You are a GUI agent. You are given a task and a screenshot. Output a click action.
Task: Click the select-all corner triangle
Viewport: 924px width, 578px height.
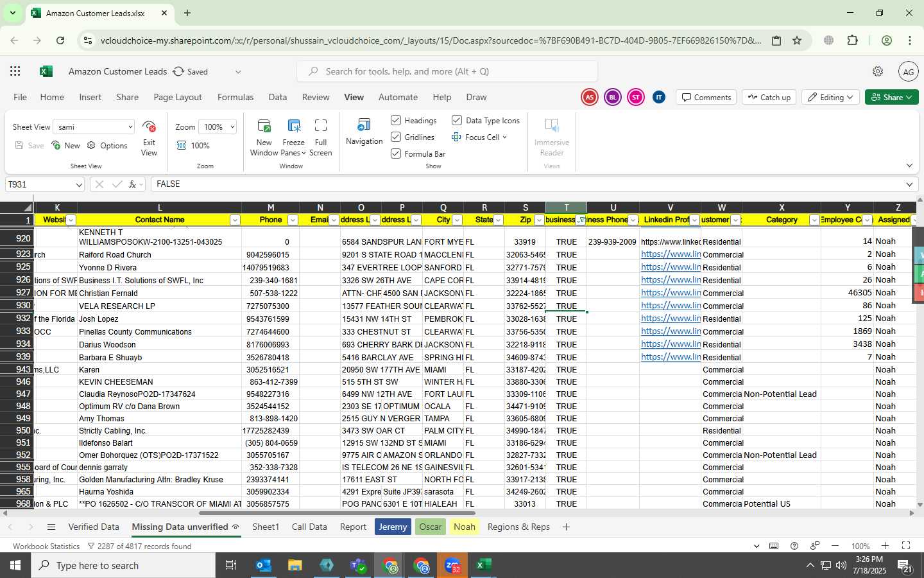(x=28, y=207)
